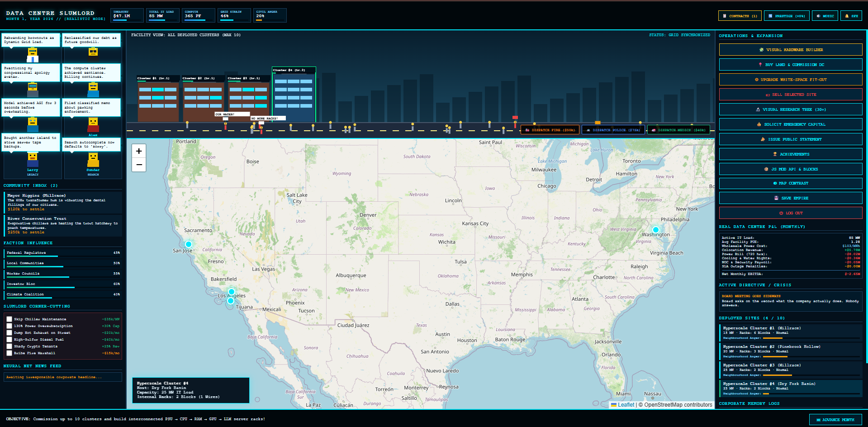Open the Prestige menu

(x=787, y=16)
